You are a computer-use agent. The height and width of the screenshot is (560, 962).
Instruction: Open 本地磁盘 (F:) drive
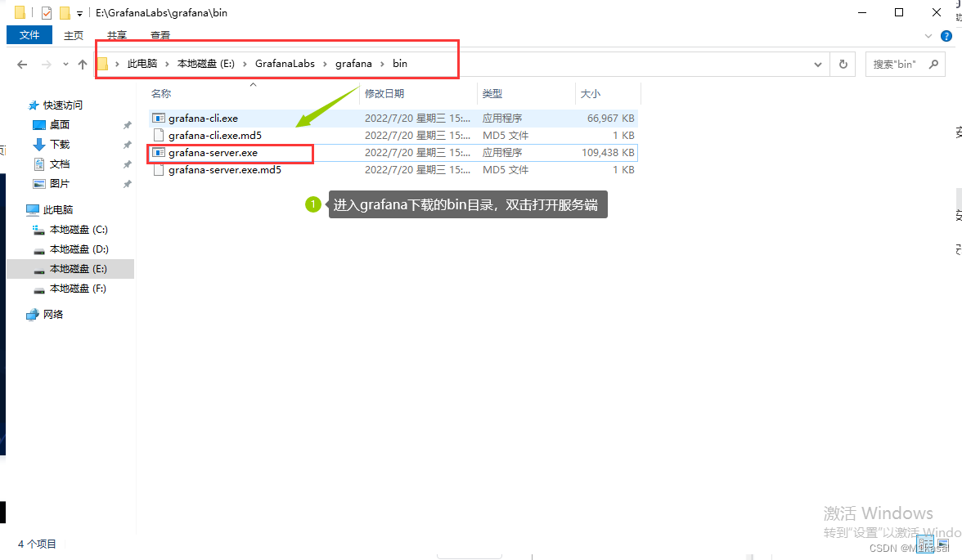[x=78, y=289]
